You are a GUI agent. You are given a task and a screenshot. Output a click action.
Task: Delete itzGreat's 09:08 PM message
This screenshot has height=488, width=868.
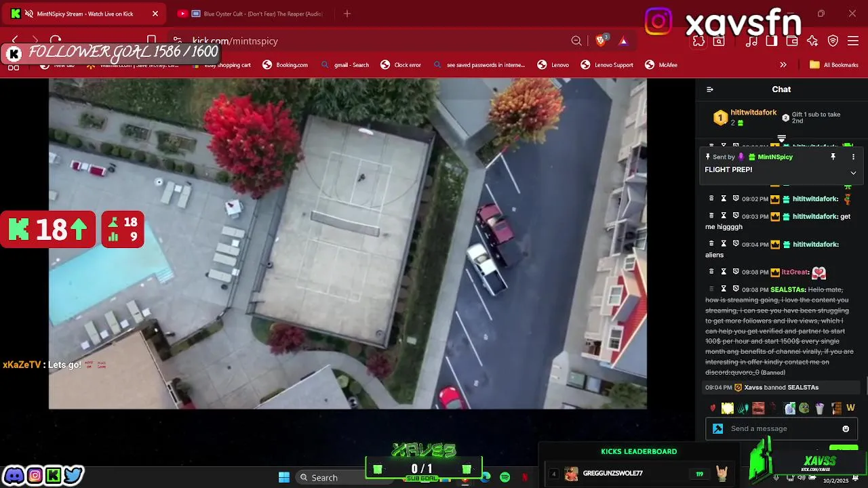coord(711,272)
